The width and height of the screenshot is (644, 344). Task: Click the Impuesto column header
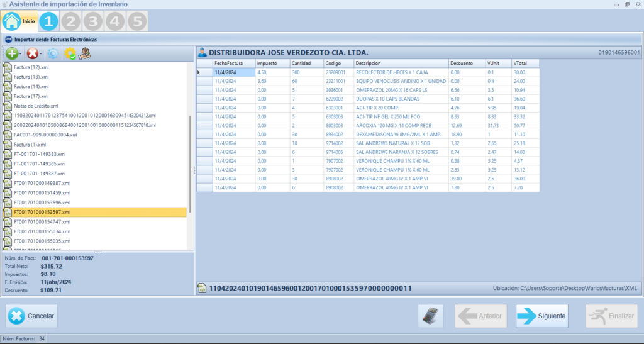(x=272, y=64)
